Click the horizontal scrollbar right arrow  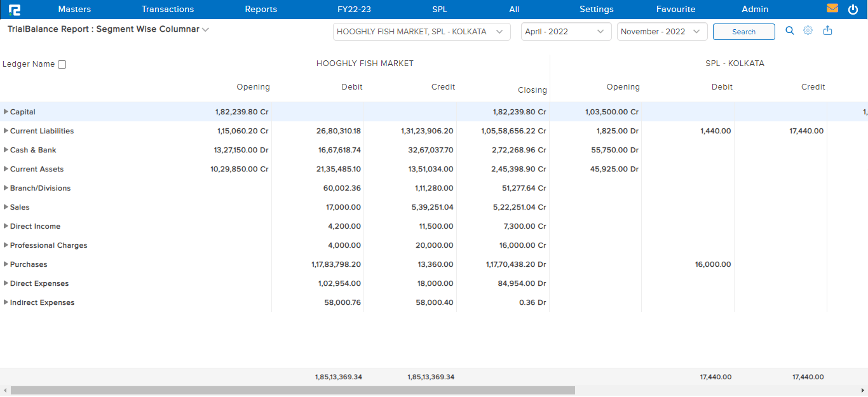point(862,391)
